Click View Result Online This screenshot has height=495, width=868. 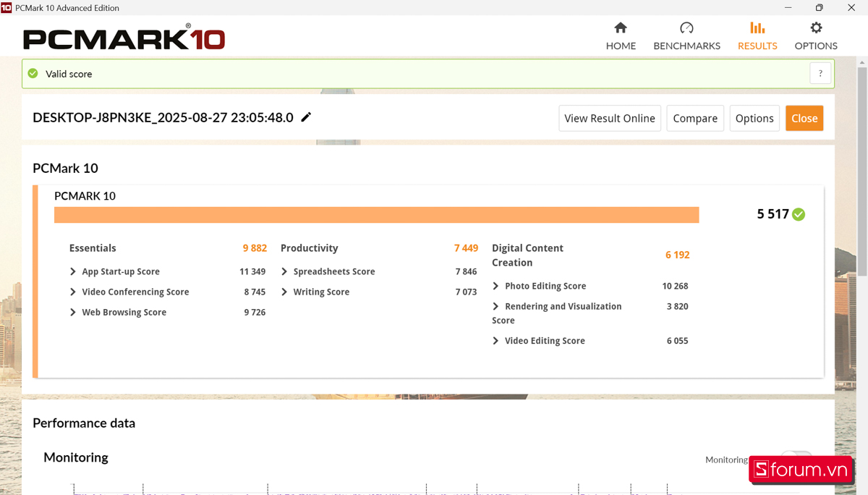point(610,119)
